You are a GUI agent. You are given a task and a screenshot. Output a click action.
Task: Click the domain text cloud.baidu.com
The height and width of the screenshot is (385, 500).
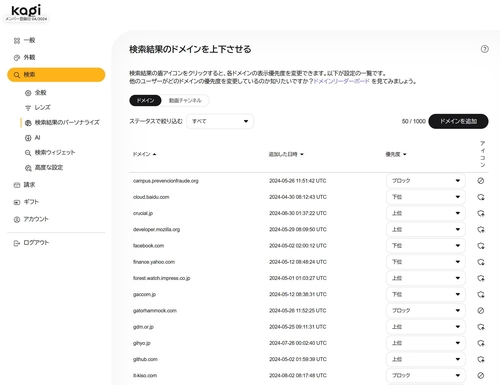coord(151,197)
